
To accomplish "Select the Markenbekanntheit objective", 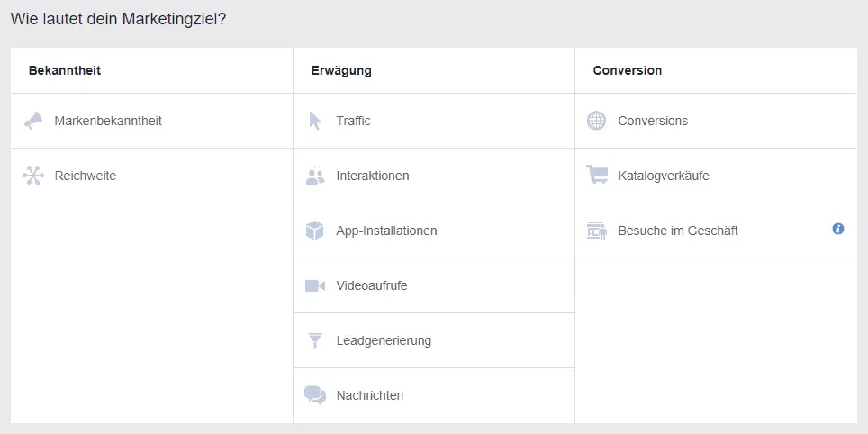I will (151, 121).
